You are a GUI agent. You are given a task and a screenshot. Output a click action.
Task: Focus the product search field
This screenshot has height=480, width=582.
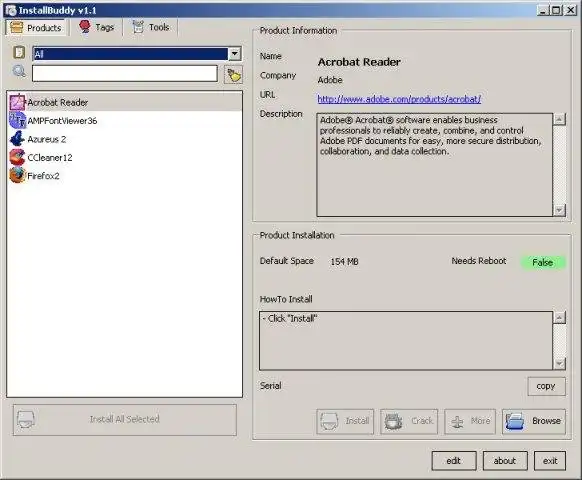click(125, 74)
